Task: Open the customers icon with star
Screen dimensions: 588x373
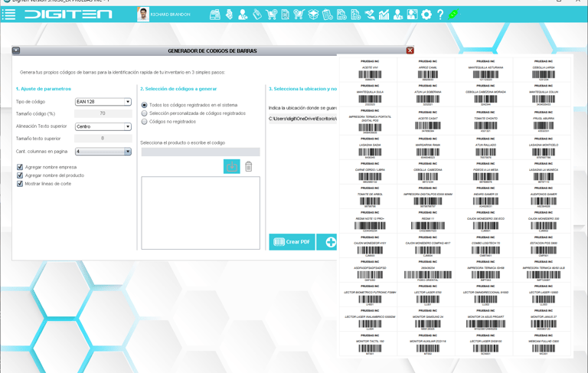Action: pyautogui.click(x=243, y=15)
